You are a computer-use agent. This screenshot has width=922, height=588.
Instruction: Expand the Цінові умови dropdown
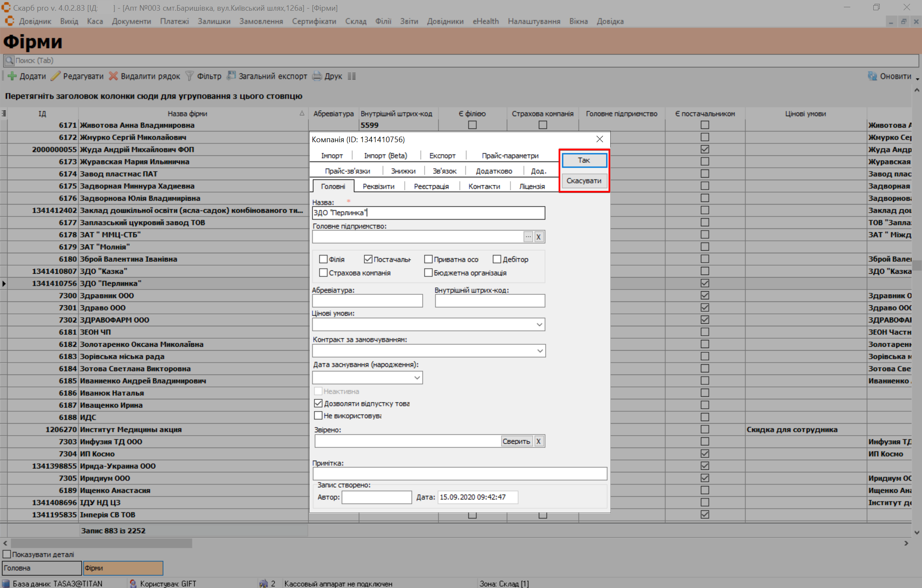539,325
